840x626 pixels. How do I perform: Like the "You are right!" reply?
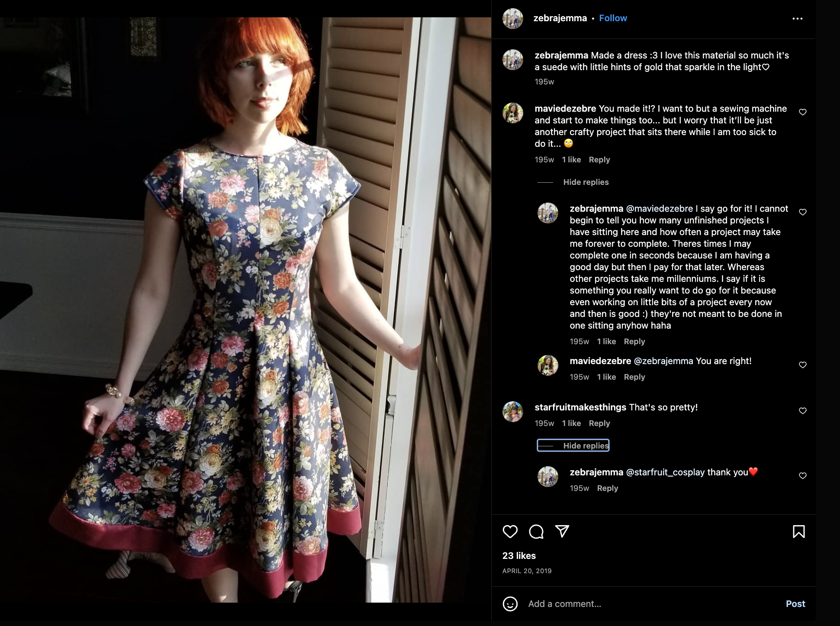pos(802,365)
